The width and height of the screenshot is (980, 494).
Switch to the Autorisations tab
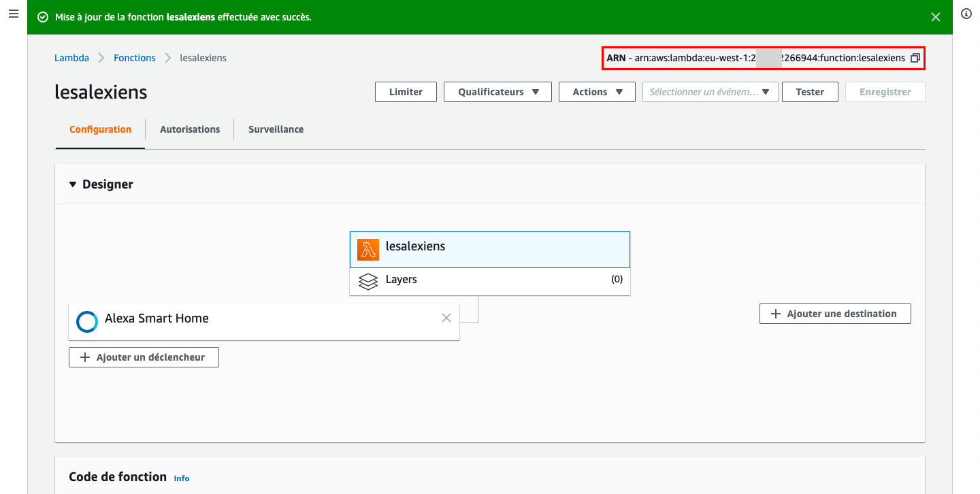tap(190, 129)
